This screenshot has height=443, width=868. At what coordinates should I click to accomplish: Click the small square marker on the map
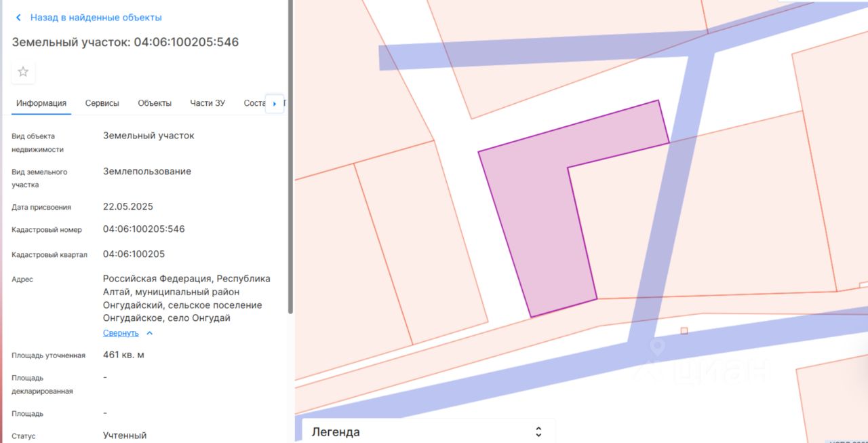(684, 331)
